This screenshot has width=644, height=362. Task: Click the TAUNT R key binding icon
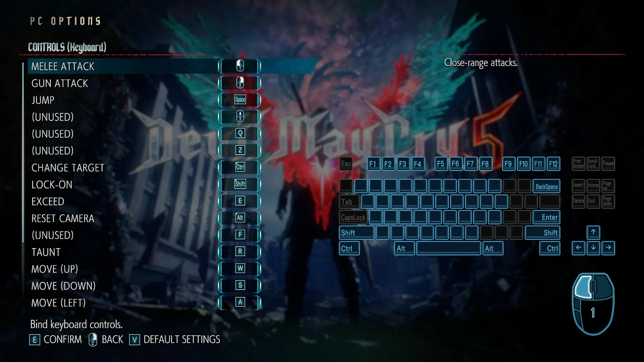(239, 251)
